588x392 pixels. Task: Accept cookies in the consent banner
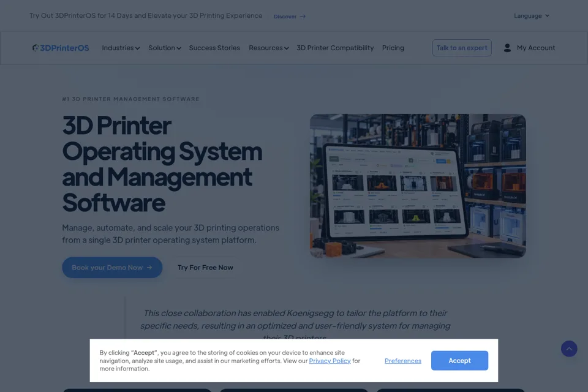pyautogui.click(x=459, y=361)
